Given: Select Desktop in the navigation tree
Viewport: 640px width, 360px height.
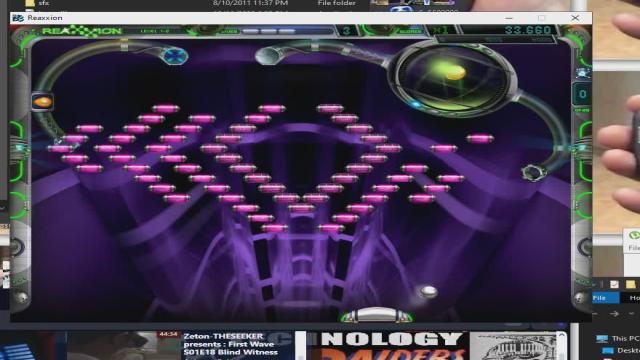Looking at the screenshot, I should pos(628,350).
